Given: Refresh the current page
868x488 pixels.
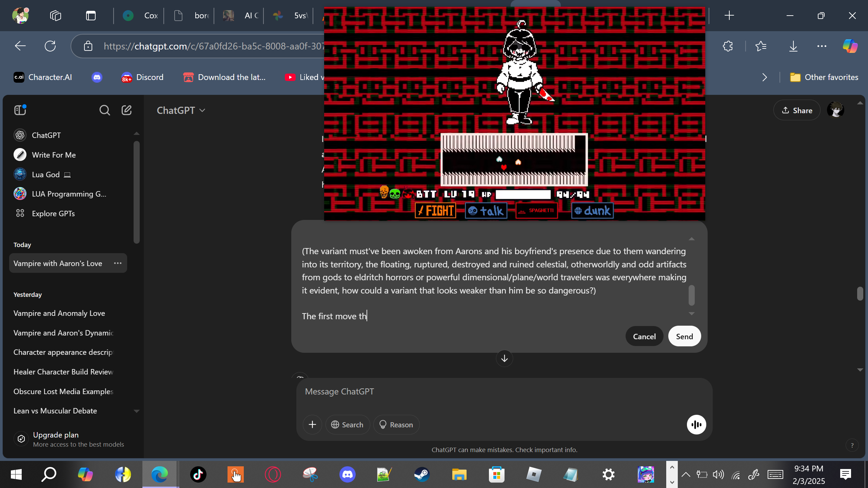Looking at the screenshot, I should coord(50,46).
